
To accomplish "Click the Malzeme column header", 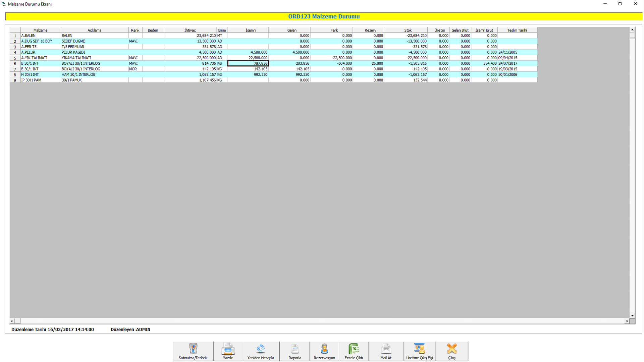I will tap(40, 30).
